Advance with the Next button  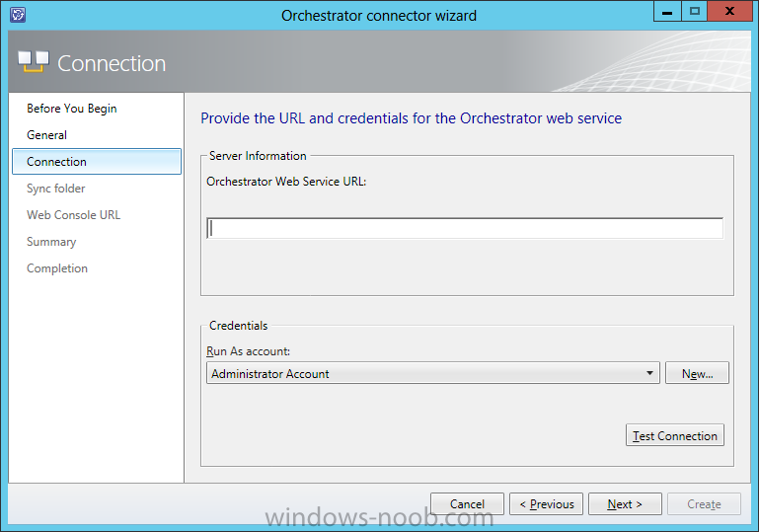[625, 504]
